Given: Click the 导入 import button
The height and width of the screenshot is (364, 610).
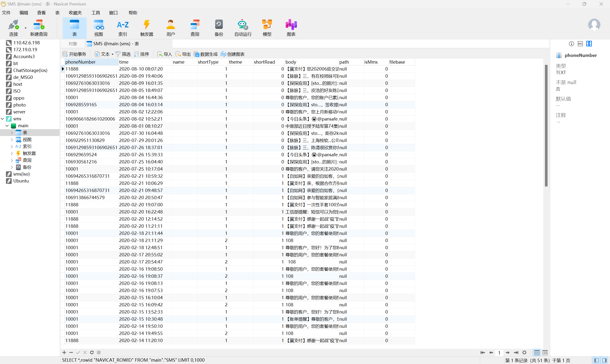Looking at the screenshot, I should (x=165, y=54).
